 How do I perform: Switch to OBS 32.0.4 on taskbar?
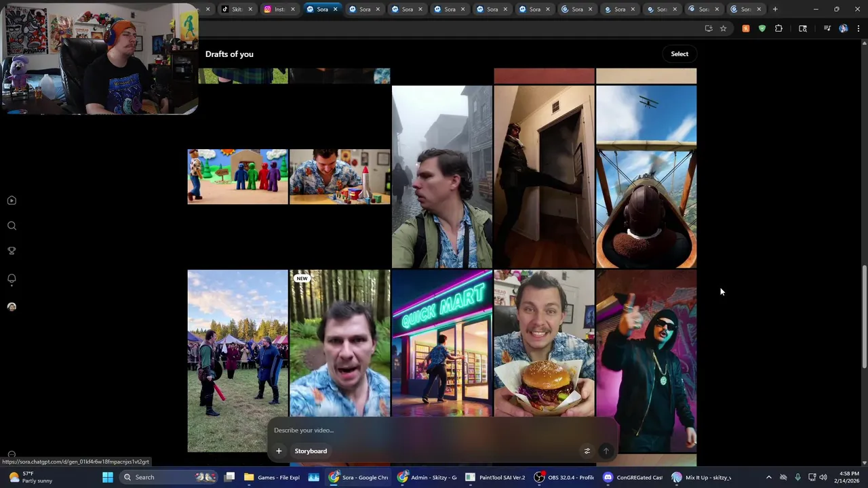(x=564, y=477)
